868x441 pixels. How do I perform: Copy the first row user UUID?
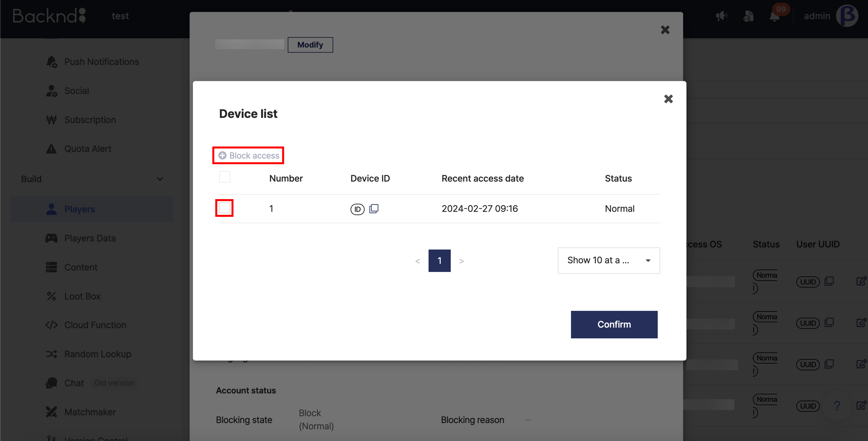pos(829,281)
